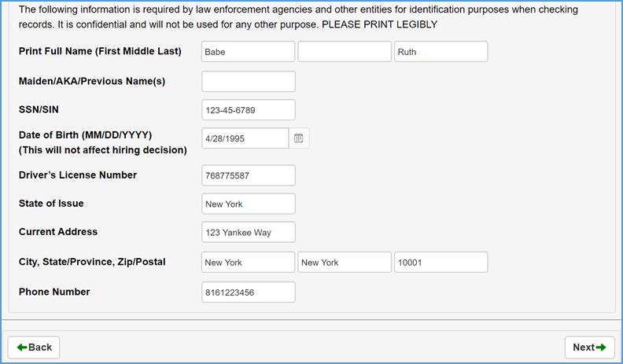Select the State/Province field
This screenshot has height=364, width=623.
(345, 262)
